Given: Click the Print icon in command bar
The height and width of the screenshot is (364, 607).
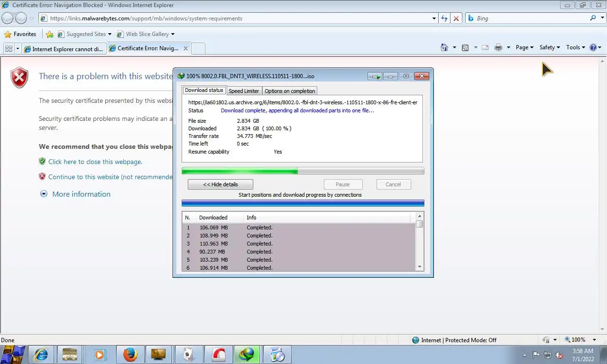Looking at the screenshot, I should tap(498, 47).
